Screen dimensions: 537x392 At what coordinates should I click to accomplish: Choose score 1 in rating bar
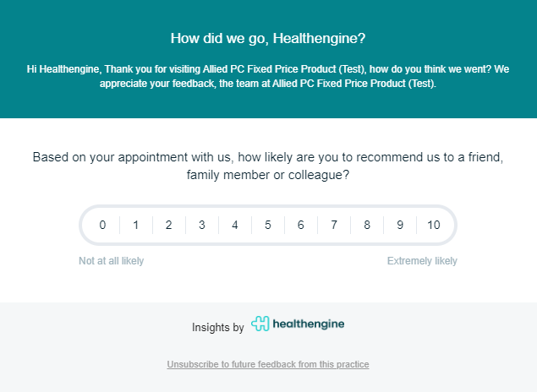135,225
